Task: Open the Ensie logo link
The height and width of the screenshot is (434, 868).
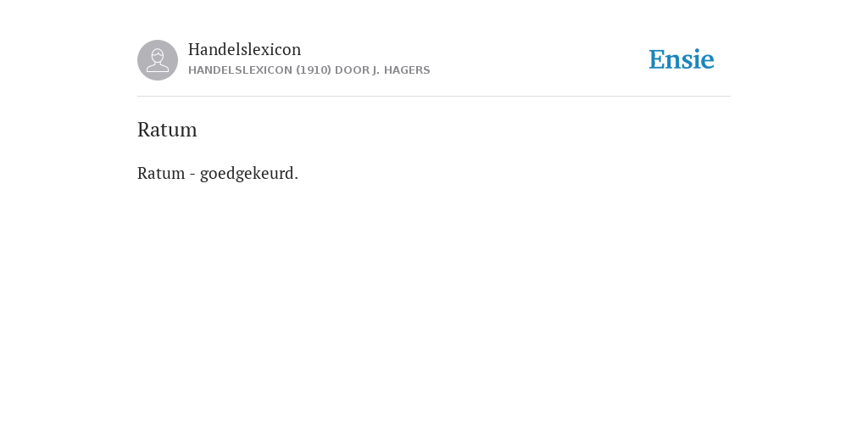Action: [682, 59]
